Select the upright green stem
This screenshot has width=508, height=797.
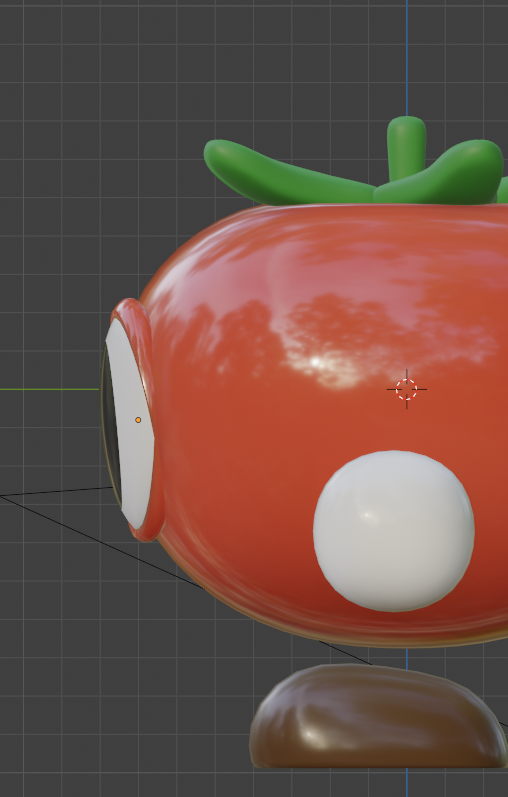pos(406,147)
